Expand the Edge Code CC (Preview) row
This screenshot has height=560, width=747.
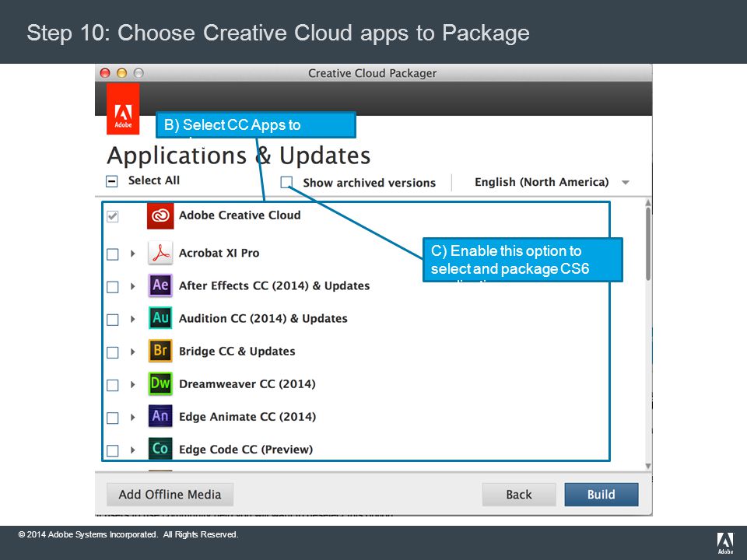click(133, 450)
